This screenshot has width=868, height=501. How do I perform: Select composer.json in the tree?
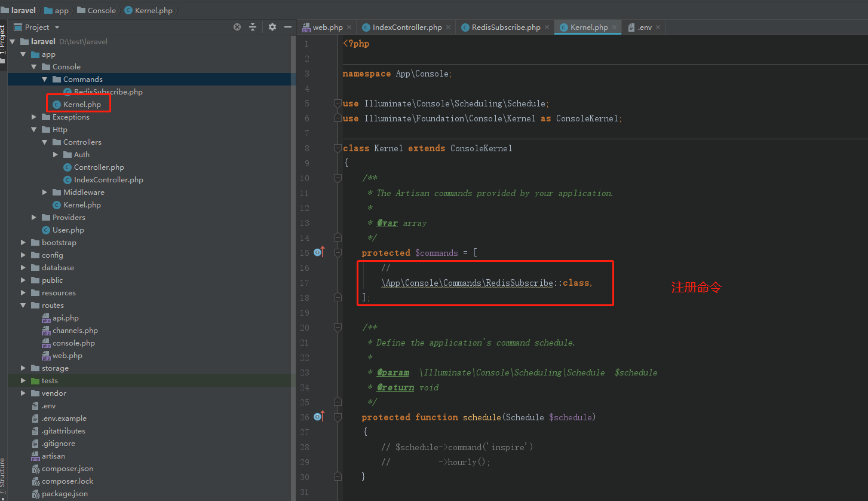tap(67, 469)
